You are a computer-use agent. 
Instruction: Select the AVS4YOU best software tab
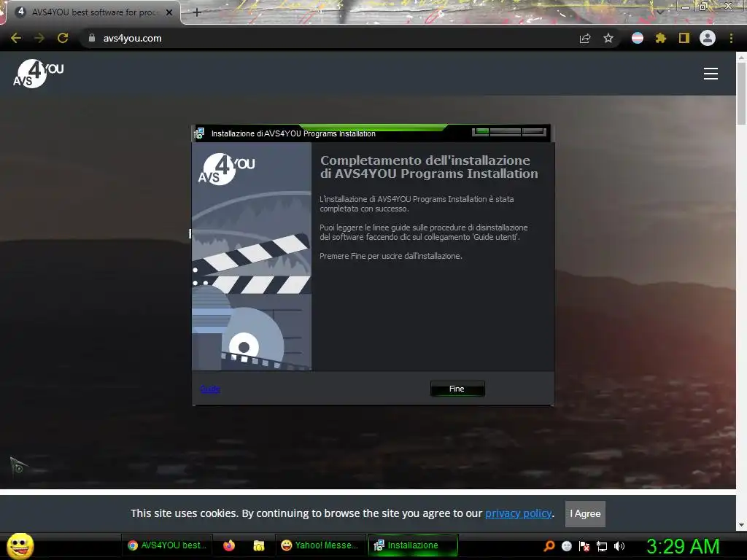coord(93,12)
